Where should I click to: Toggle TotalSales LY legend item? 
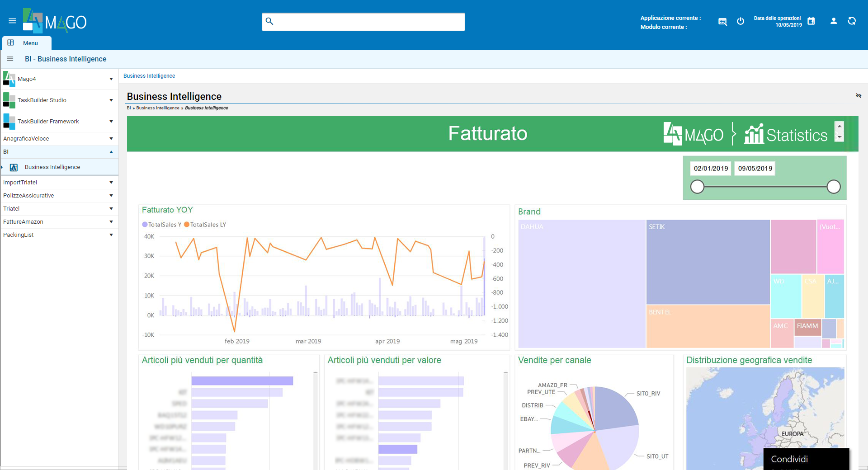[x=205, y=225]
